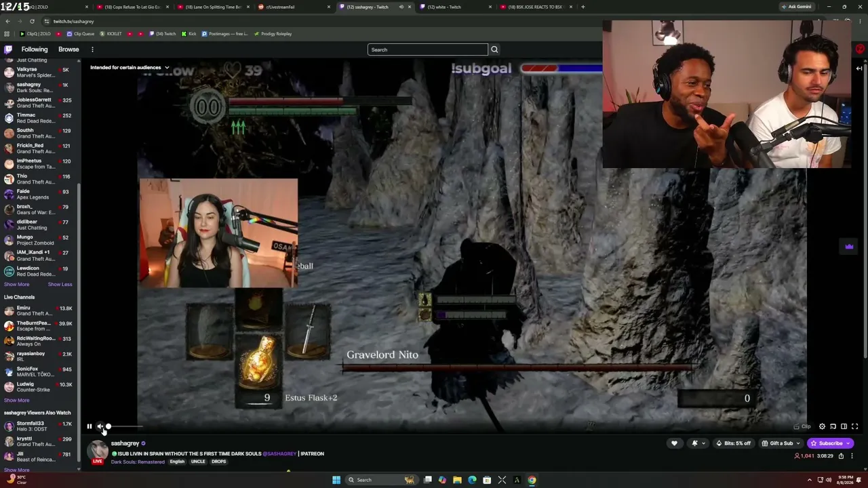Viewport: 868px width, 488px height.
Task: Mute the sashagrey tab audio icon
Action: point(401,7)
